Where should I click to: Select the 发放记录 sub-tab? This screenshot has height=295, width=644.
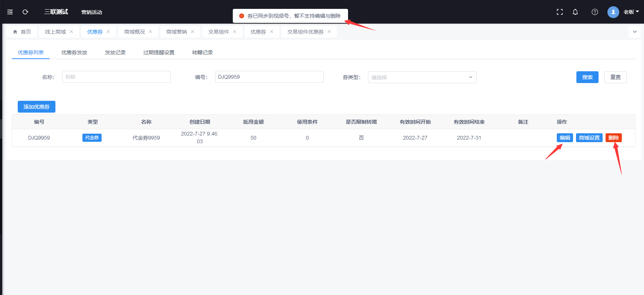pos(115,52)
